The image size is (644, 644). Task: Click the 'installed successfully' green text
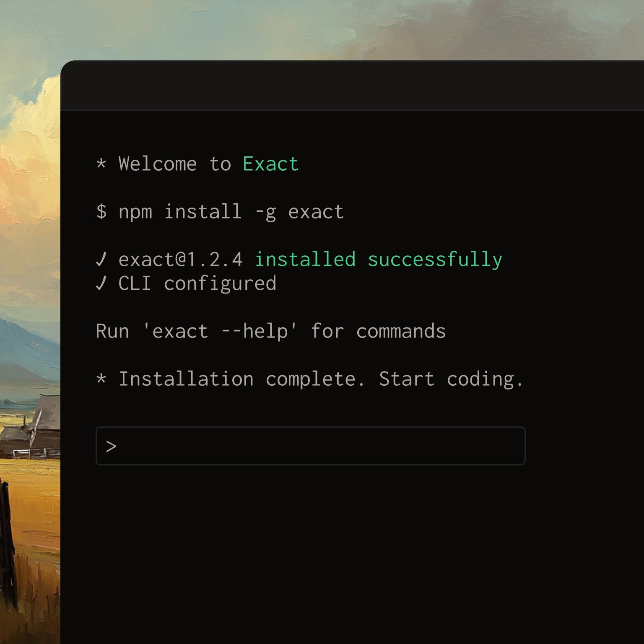tap(379, 260)
